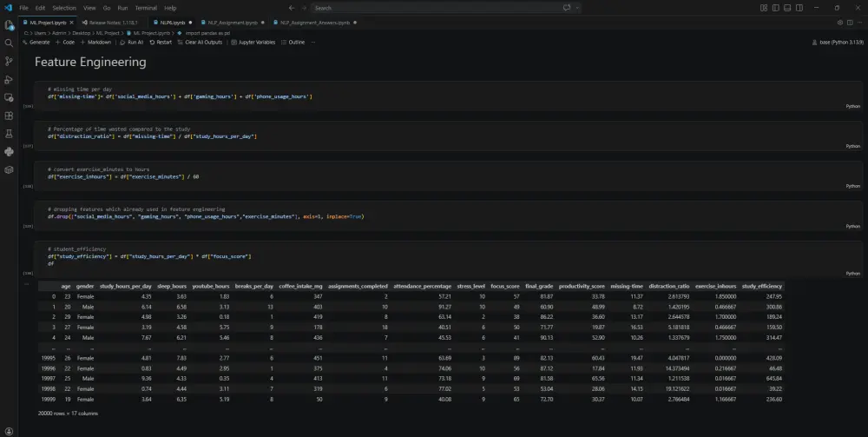
Task: Select the missing-time code cell
Action: coord(448,96)
